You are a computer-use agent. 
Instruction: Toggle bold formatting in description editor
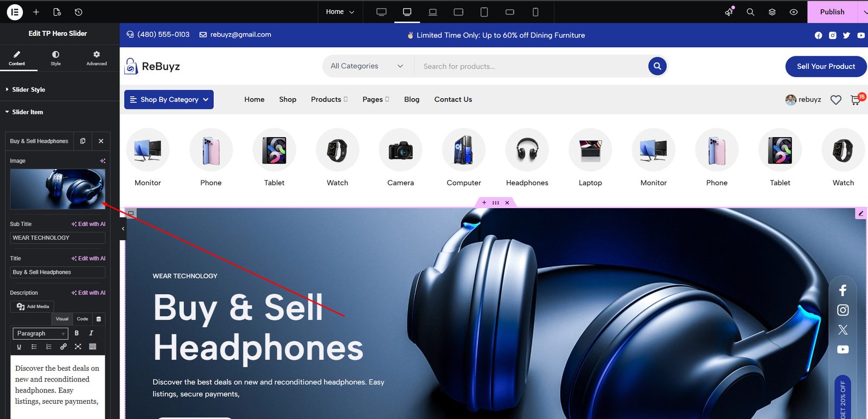(x=76, y=333)
